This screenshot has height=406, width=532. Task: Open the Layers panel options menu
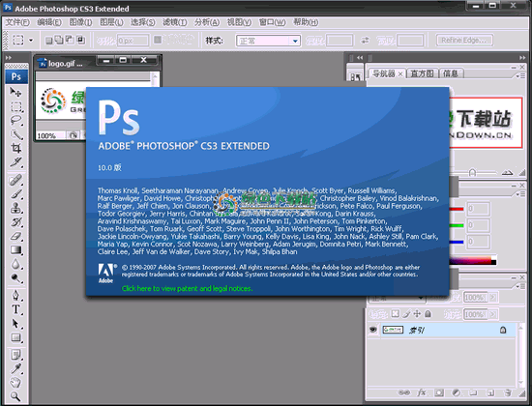[520, 287]
